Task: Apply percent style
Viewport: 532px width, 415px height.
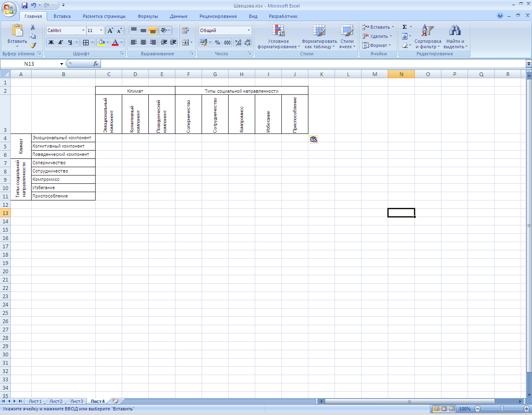Action: point(217,42)
